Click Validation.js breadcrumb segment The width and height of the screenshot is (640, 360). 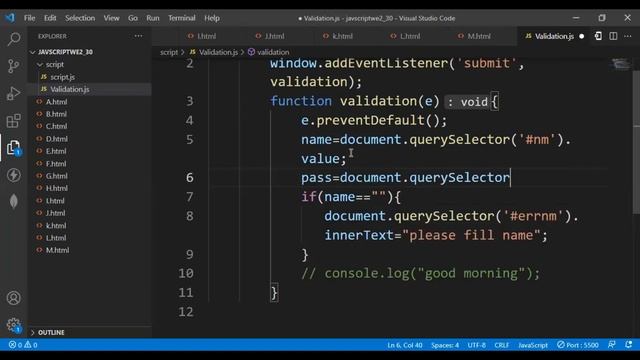pos(214,52)
